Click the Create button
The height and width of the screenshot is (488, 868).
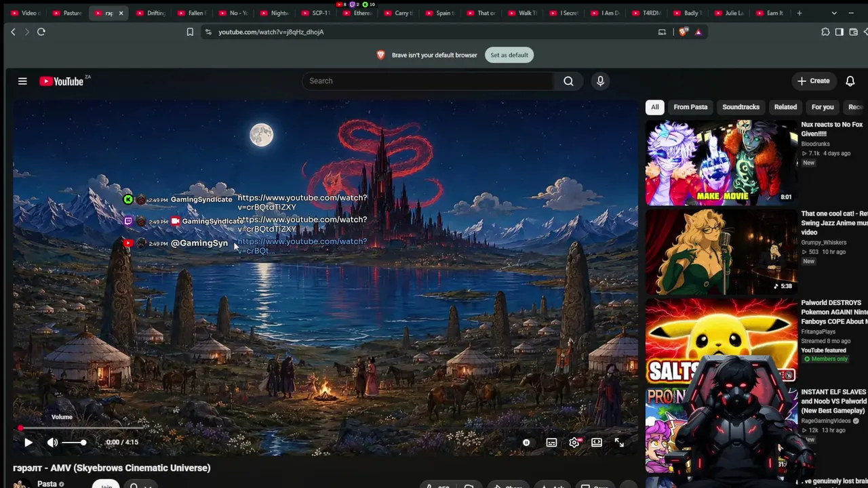coord(813,81)
